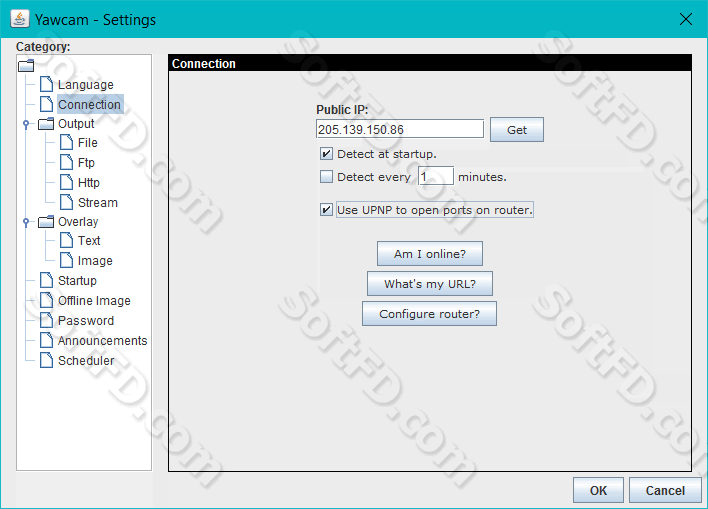Go to Password settings

tap(86, 321)
